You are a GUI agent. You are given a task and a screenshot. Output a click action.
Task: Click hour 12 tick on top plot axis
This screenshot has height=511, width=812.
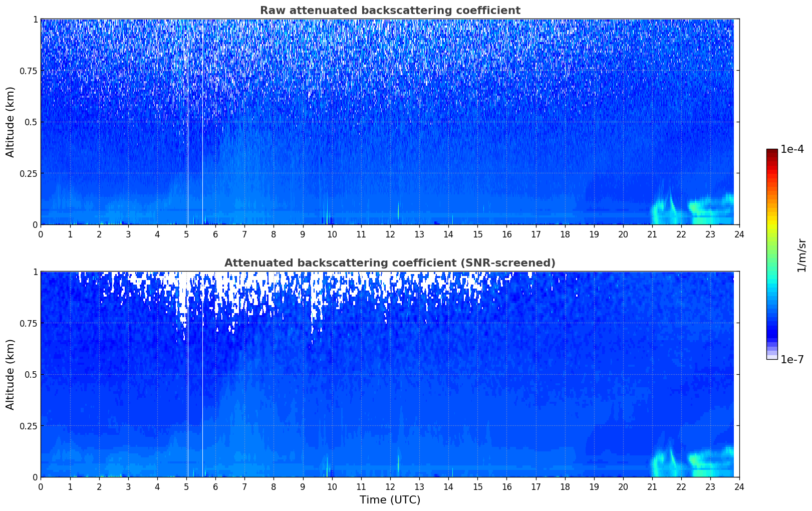point(390,234)
